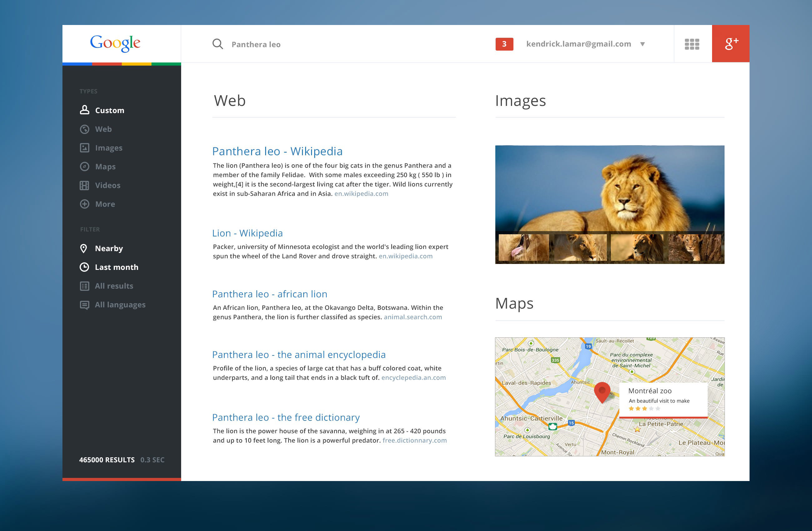
Task: Click Laval-des-Rapides label on map
Action: click(527, 383)
